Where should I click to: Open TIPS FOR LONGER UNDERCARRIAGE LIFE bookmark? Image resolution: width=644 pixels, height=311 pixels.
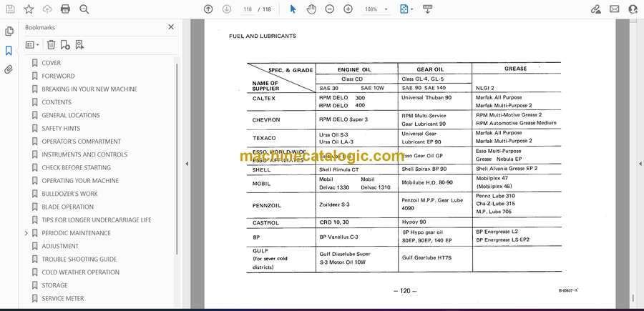[x=96, y=220]
